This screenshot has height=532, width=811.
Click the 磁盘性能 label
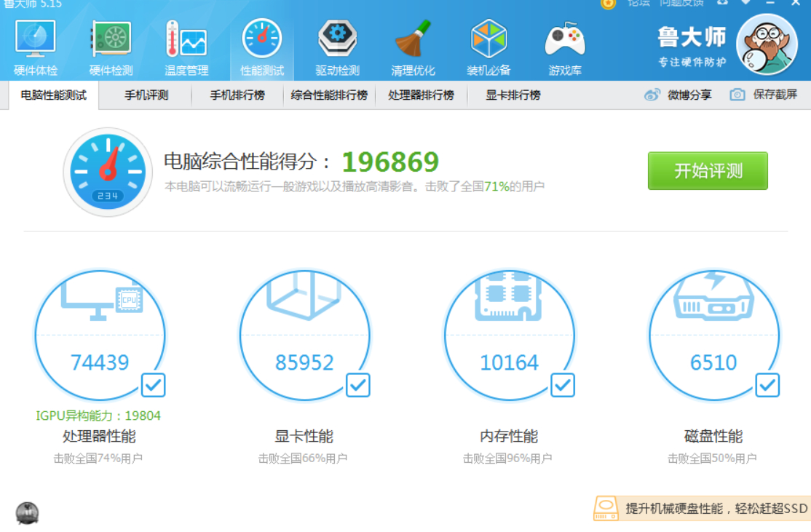(x=713, y=437)
